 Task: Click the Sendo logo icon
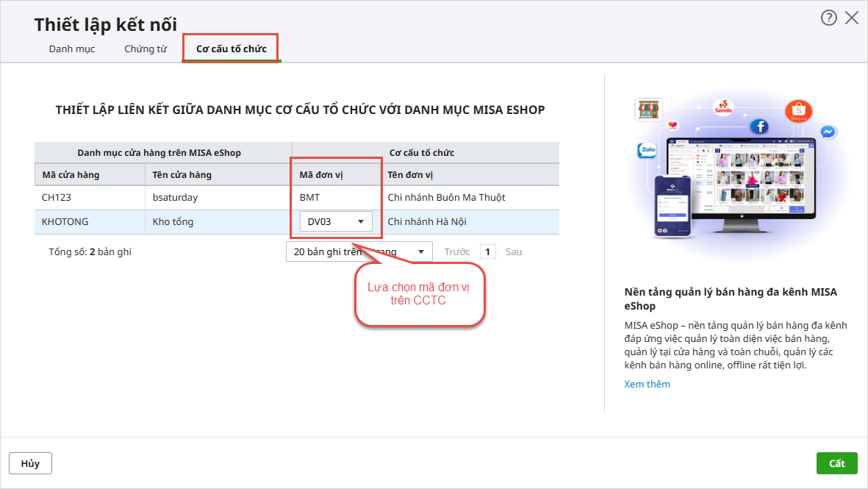point(724,107)
